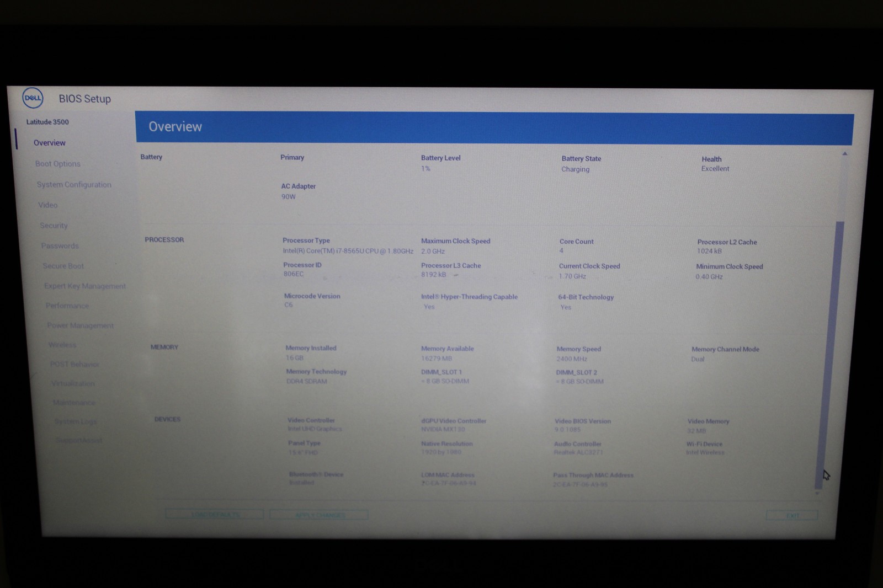Click the Video Memory 32 MB value

[x=696, y=431]
